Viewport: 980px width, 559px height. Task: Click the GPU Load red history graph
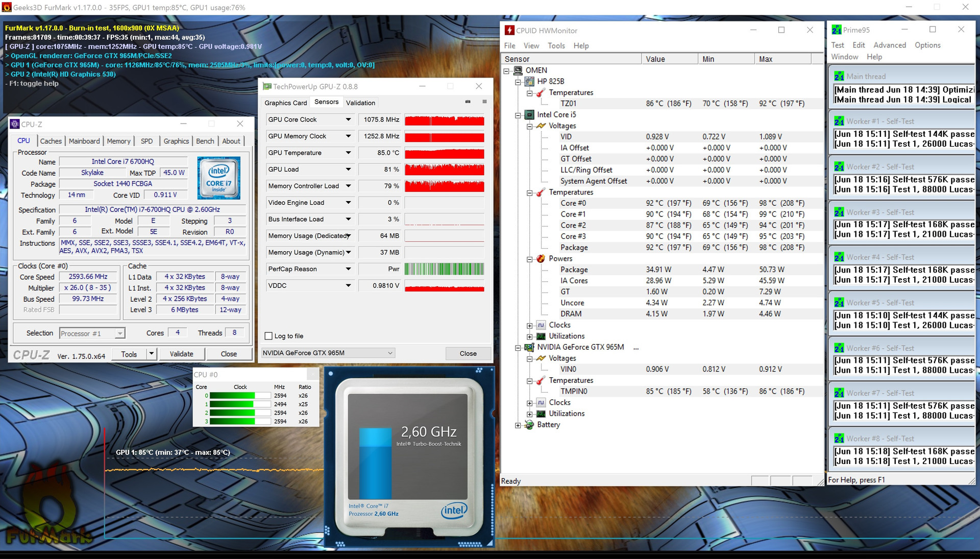(444, 169)
